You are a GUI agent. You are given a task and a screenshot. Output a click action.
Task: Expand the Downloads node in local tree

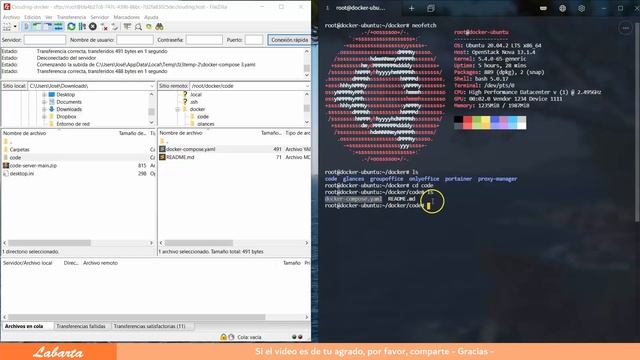pos(44,109)
